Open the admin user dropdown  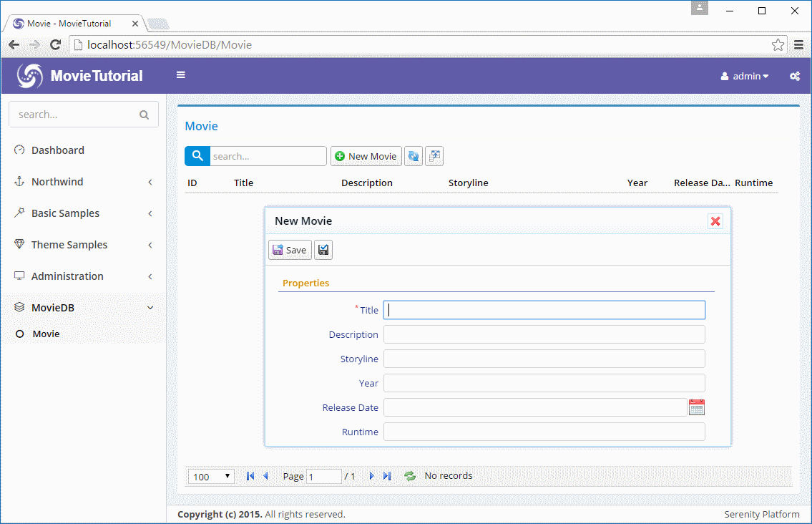[x=745, y=76]
